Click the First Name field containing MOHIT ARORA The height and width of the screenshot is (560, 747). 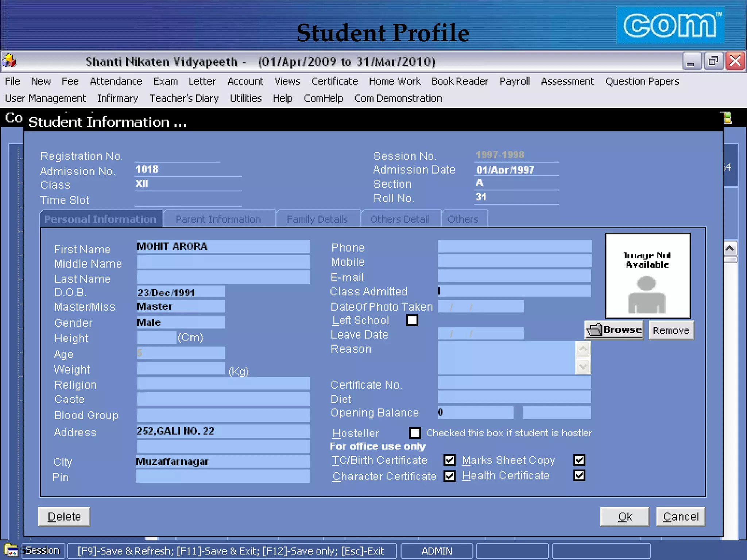pyautogui.click(x=223, y=246)
